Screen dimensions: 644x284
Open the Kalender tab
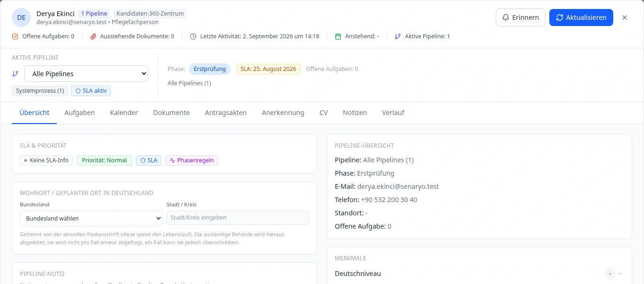(124, 113)
